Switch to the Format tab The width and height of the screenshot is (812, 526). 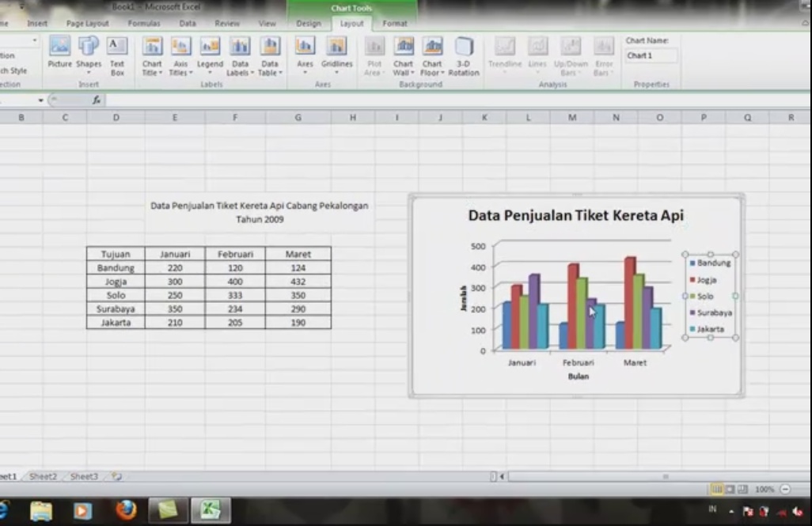[x=395, y=24]
